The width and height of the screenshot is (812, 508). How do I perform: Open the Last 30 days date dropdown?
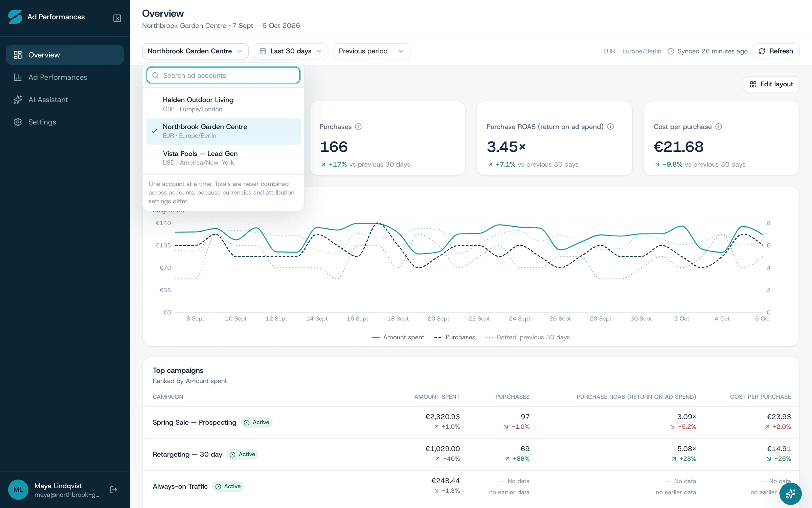[x=291, y=51]
